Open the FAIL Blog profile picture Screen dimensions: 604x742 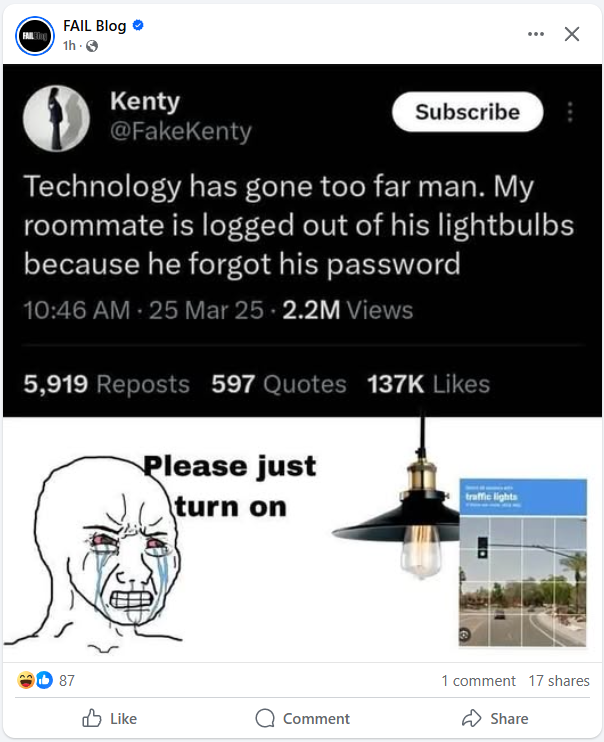35,35
